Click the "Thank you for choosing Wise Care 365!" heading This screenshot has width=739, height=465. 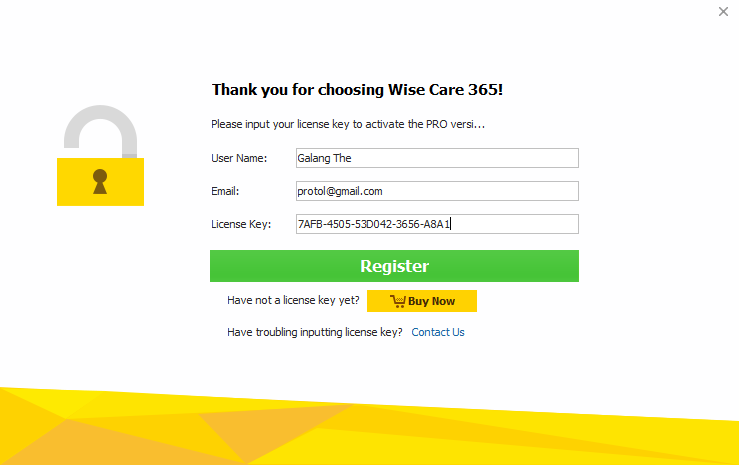point(357,90)
